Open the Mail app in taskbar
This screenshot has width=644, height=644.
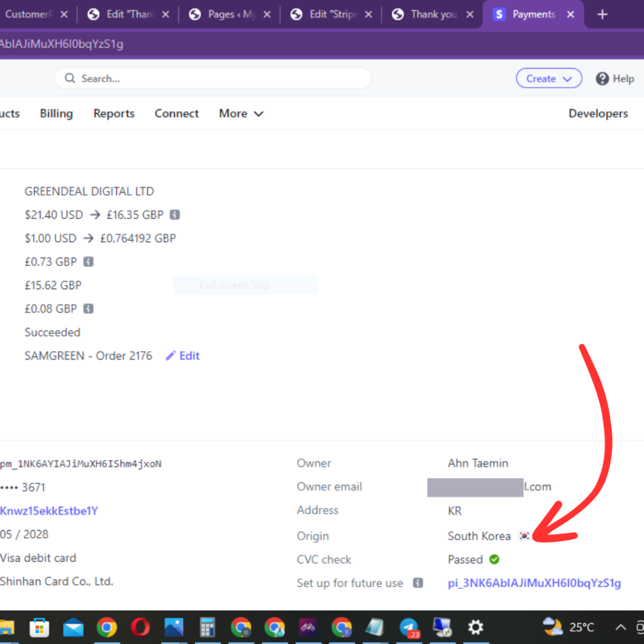coord(73,627)
